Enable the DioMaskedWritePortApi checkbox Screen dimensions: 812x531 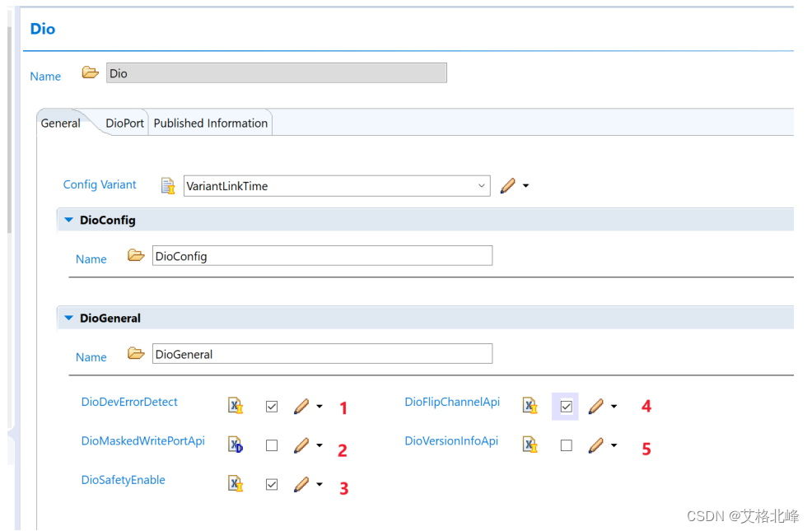tap(272, 445)
